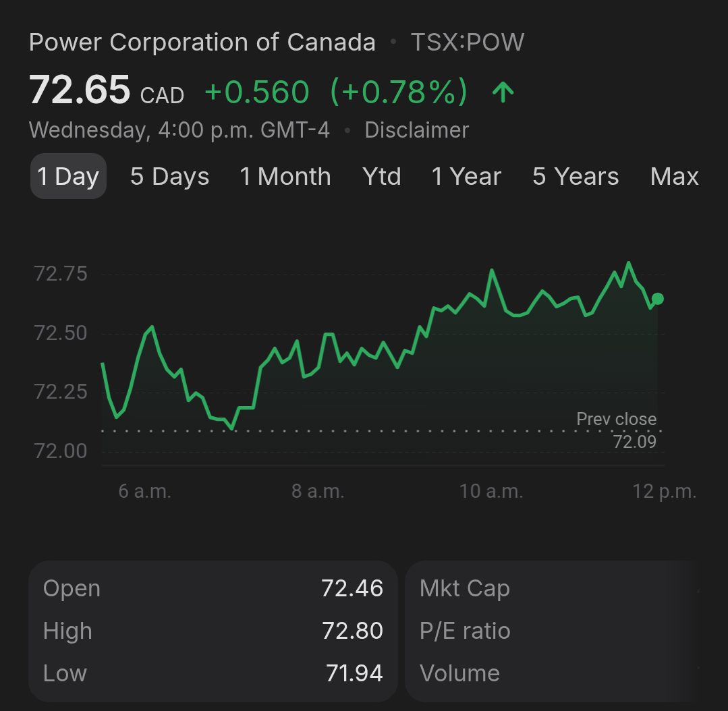The height and width of the screenshot is (711, 728).
Task: Click the Mkt Cap row label
Action: tap(464, 588)
